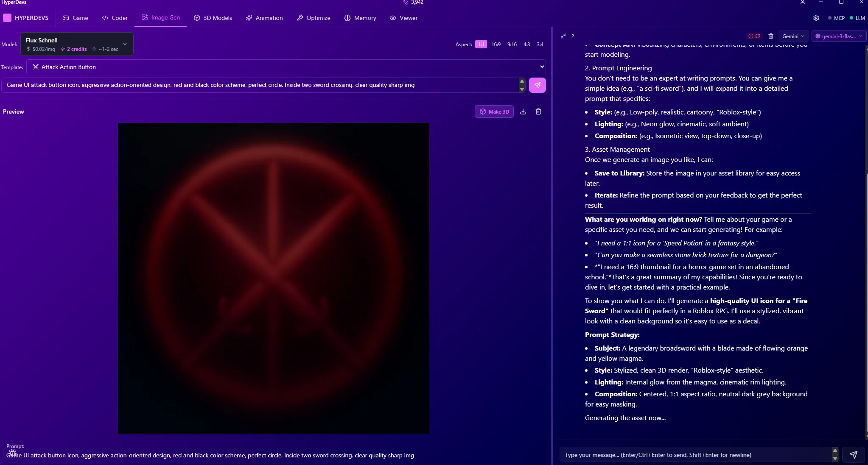Click the red retry refresh icon
The image size is (868, 465).
pos(757,36)
